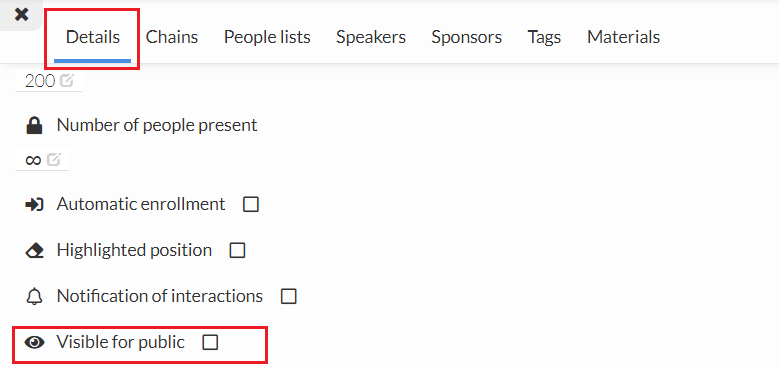This screenshot has width=780, height=369.
Task: Click the eraser icon beside Highlighted position
Action: coord(34,250)
